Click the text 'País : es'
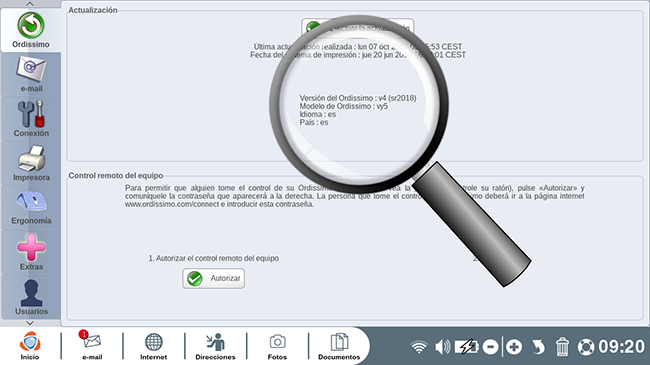This screenshot has height=365, width=650. (x=314, y=122)
